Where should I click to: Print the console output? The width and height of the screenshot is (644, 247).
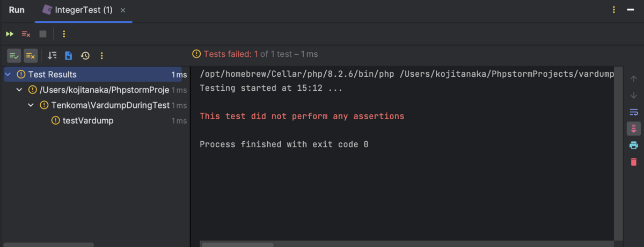pos(633,146)
